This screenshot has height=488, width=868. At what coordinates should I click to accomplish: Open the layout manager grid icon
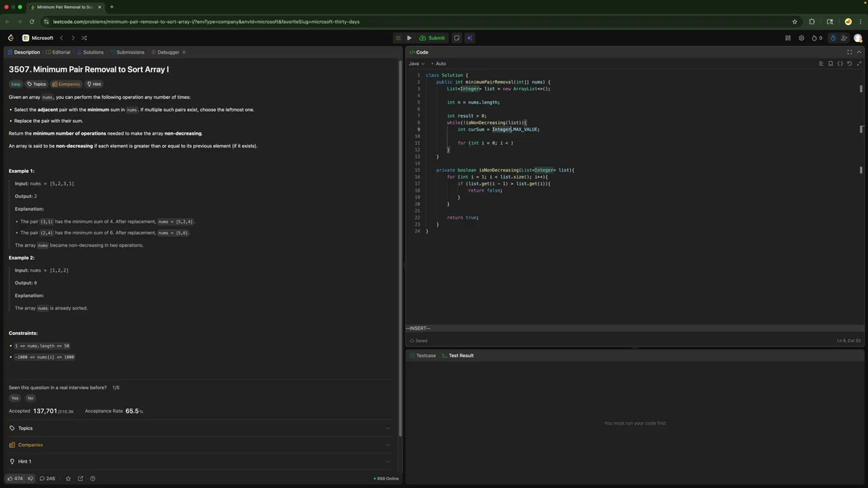point(788,38)
